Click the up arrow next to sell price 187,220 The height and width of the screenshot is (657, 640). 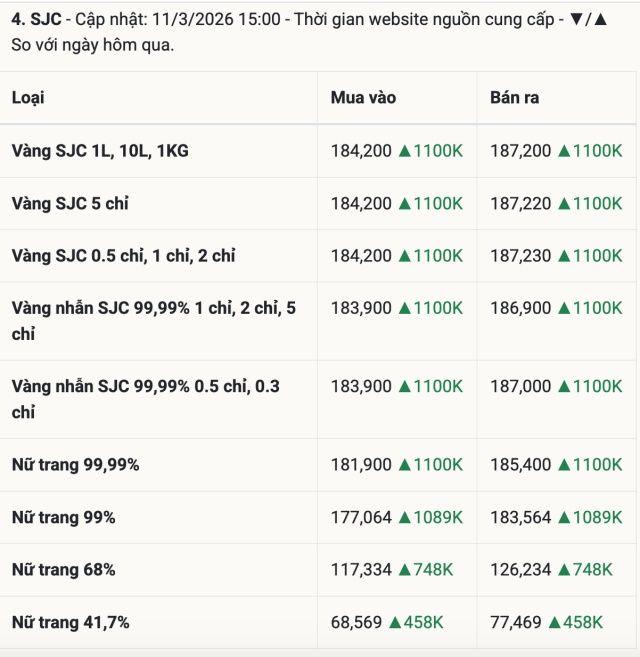[564, 203]
